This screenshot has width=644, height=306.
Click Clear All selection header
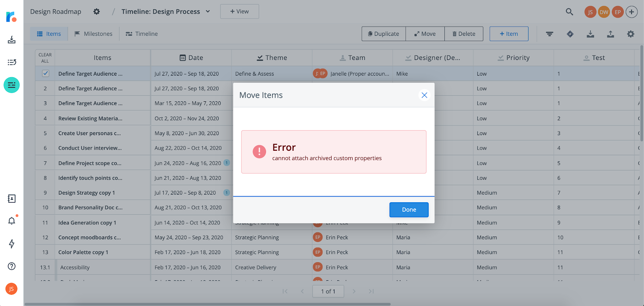point(45,58)
